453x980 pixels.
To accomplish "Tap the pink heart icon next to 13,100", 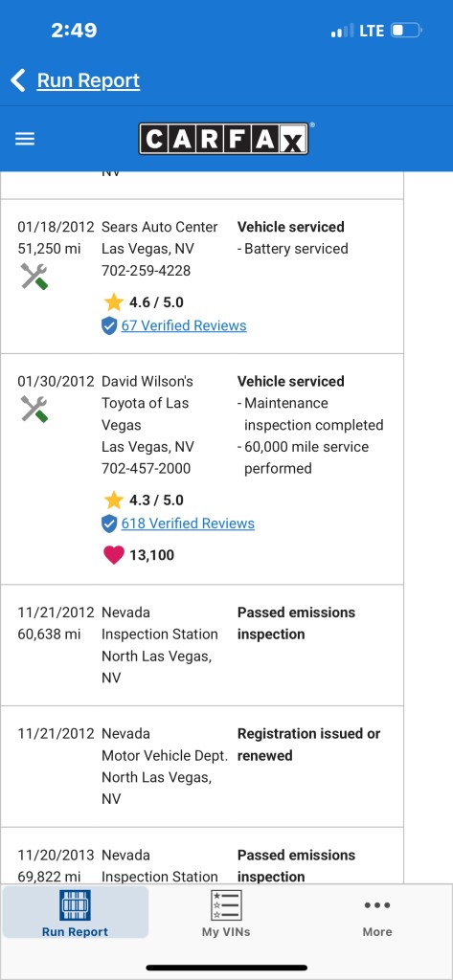I will 114,554.
